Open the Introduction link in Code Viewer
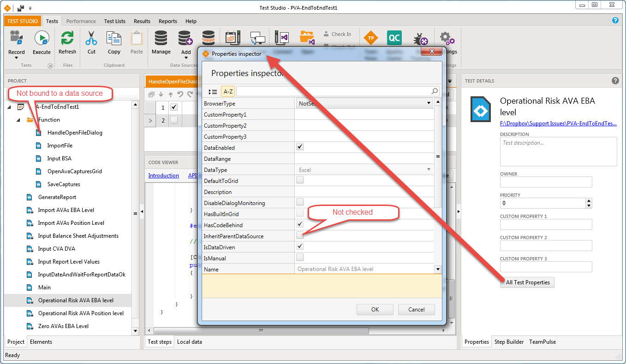626x364 pixels. coord(164,176)
